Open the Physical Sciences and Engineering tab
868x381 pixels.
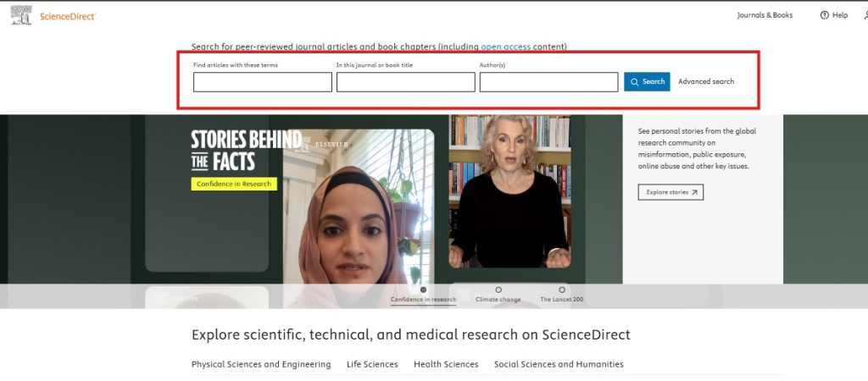pos(261,364)
